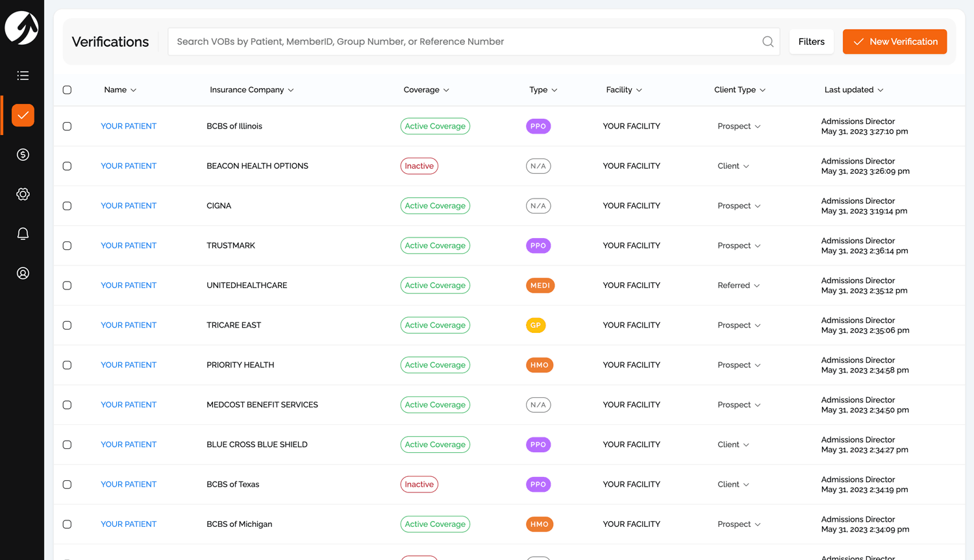Viewport: 974px width, 560px height.
Task: Open the Client Type column dropdown
Action: [x=740, y=90]
